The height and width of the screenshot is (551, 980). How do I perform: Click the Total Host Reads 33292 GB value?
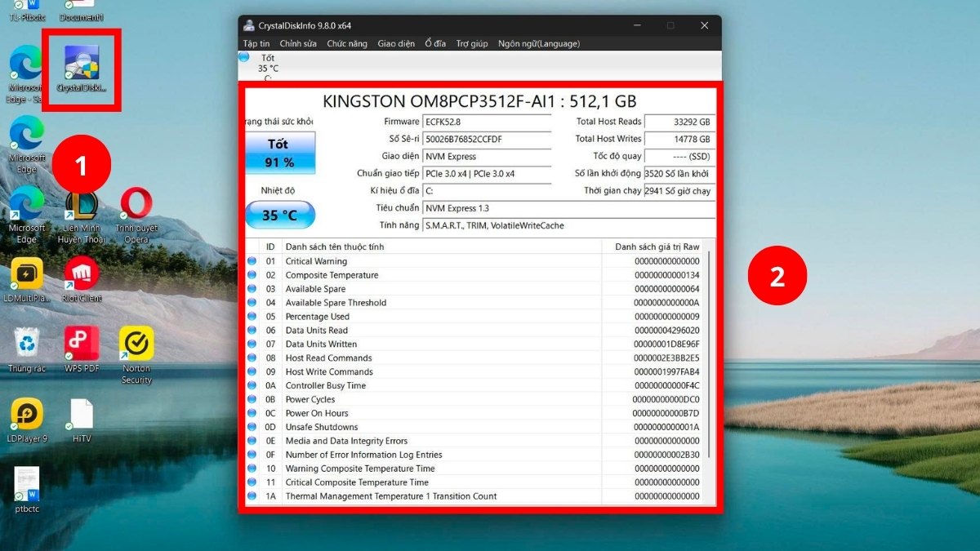tap(679, 122)
